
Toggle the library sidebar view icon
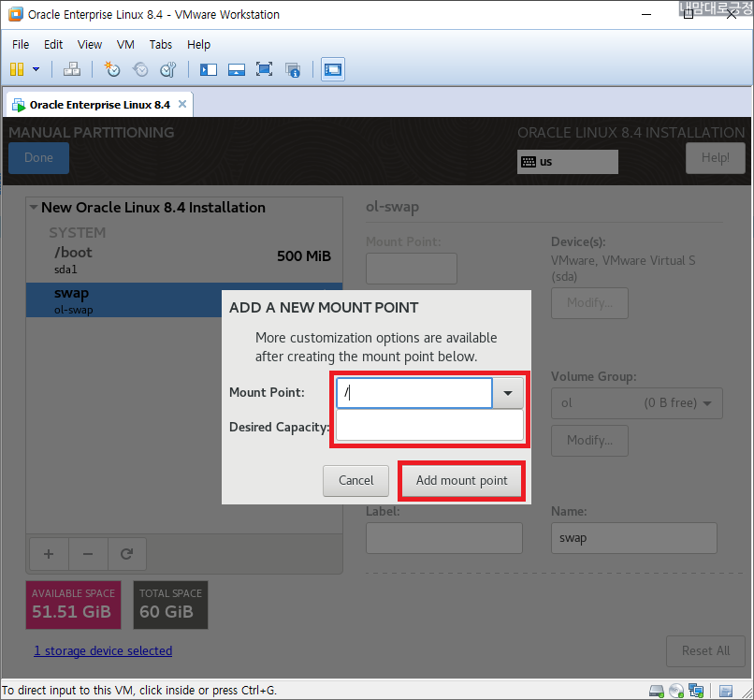(x=209, y=69)
